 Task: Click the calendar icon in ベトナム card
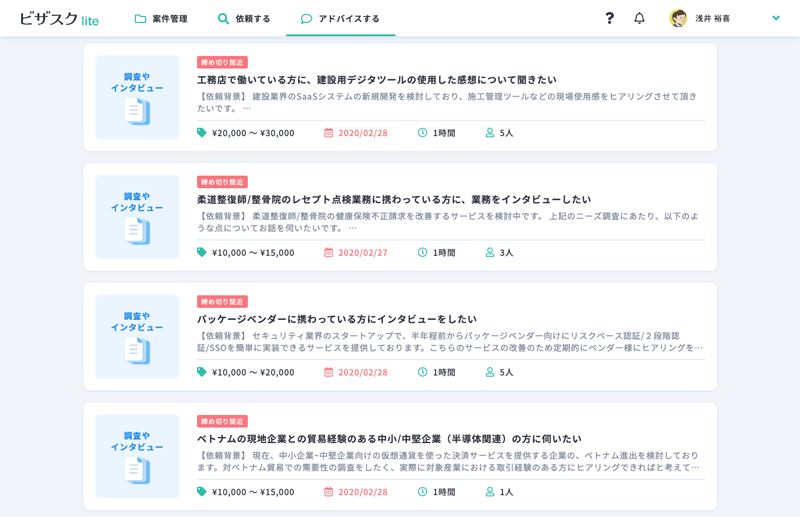[329, 491]
